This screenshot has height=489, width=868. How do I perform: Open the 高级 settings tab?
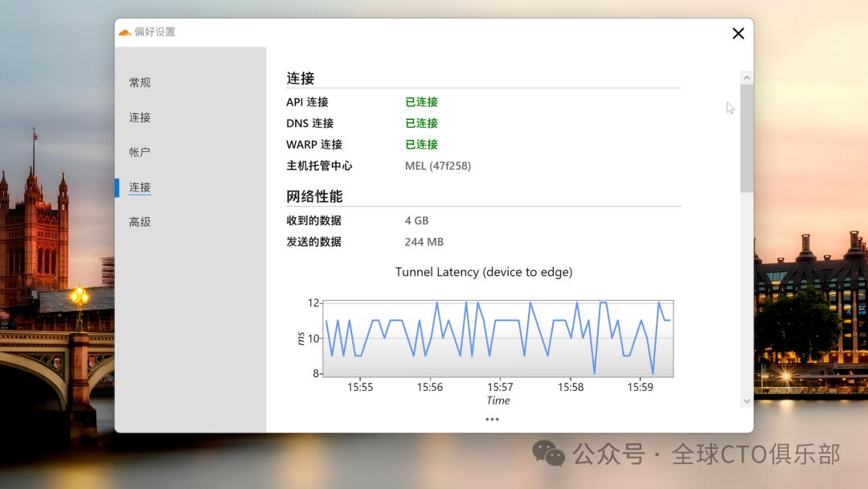[140, 222]
